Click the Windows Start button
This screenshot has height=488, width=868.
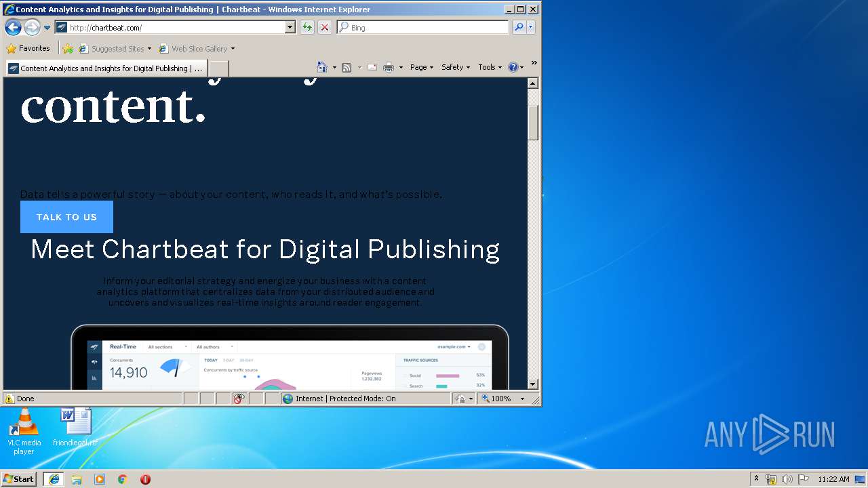[19, 479]
